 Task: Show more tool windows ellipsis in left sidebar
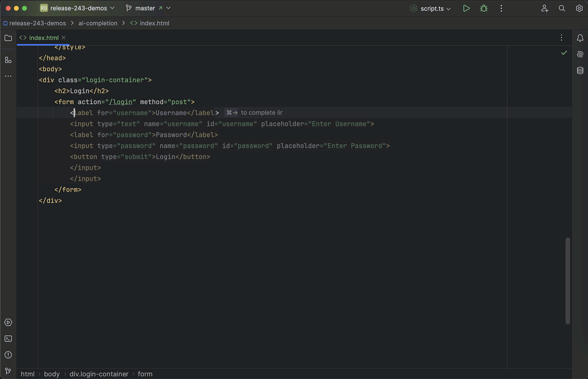8,76
